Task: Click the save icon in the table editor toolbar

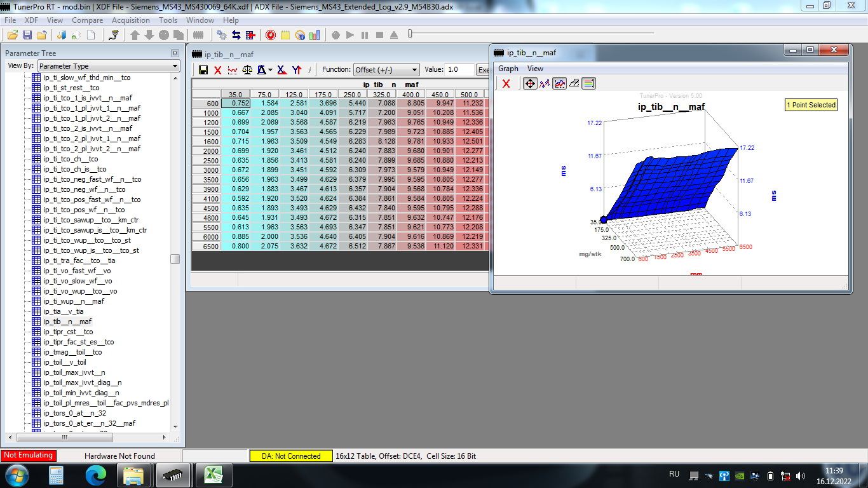Action: click(203, 70)
